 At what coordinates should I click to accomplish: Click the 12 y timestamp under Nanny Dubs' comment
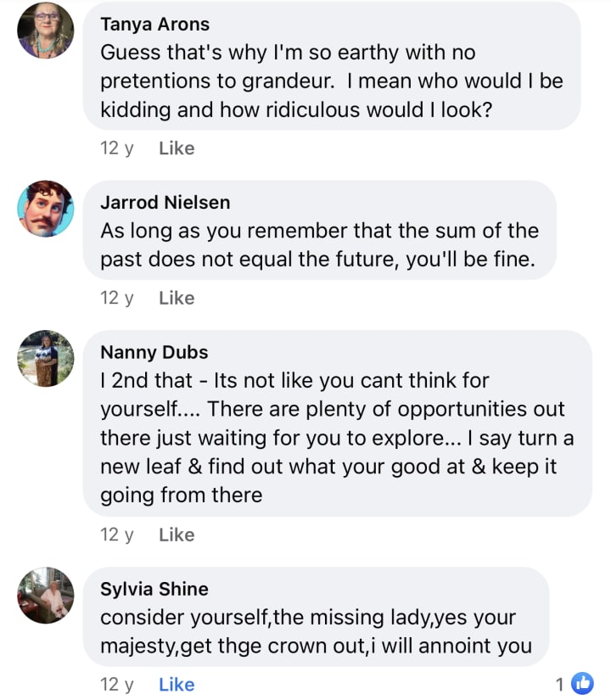pyautogui.click(x=117, y=535)
